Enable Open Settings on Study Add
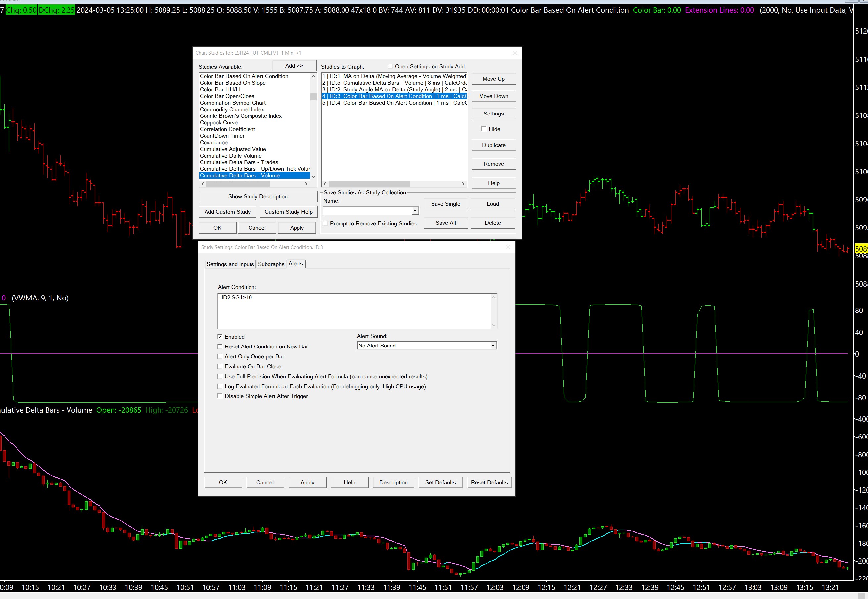This screenshot has width=868, height=599. coord(390,66)
